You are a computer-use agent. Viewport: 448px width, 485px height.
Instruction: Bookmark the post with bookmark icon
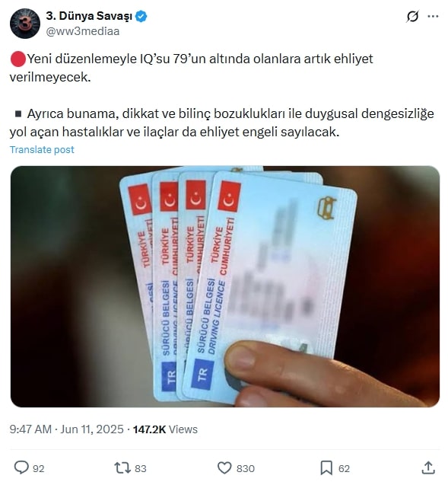(326, 467)
